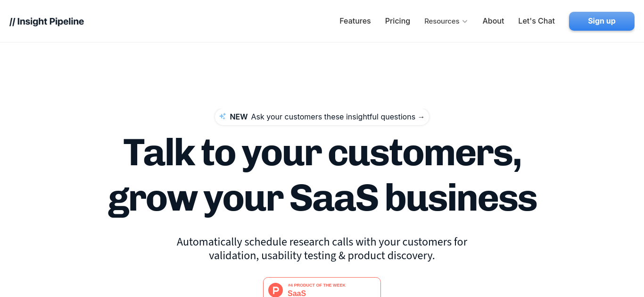Click the bold NEW label

239,117
